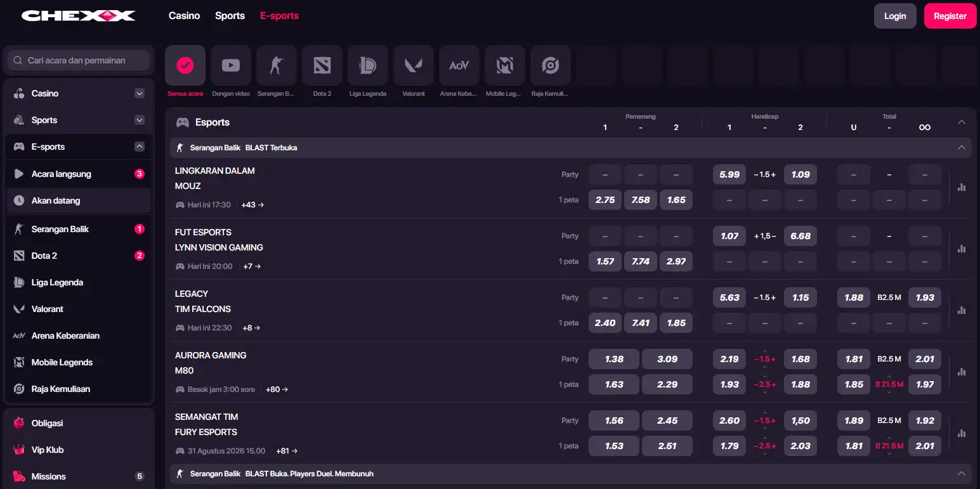Select the Serangan Balik game filter icon

(x=277, y=65)
